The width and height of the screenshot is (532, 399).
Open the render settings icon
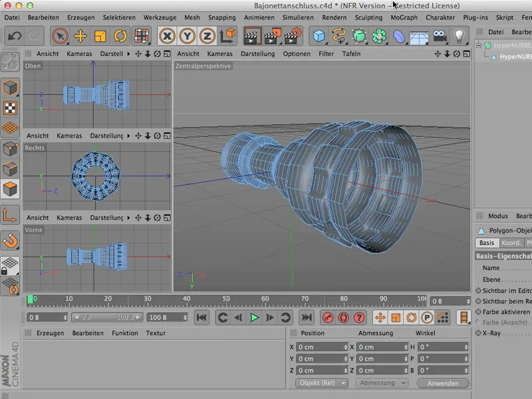pyautogui.click(x=293, y=36)
